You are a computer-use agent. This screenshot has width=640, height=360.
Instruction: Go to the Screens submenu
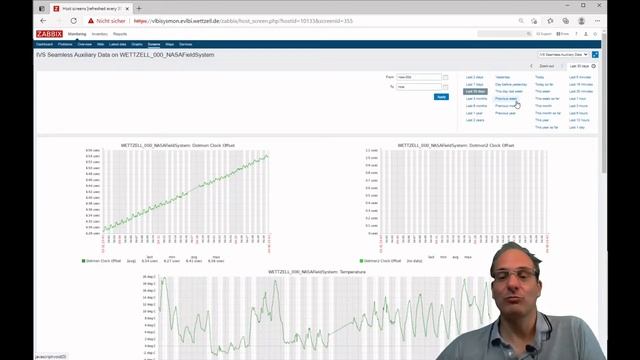154,44
